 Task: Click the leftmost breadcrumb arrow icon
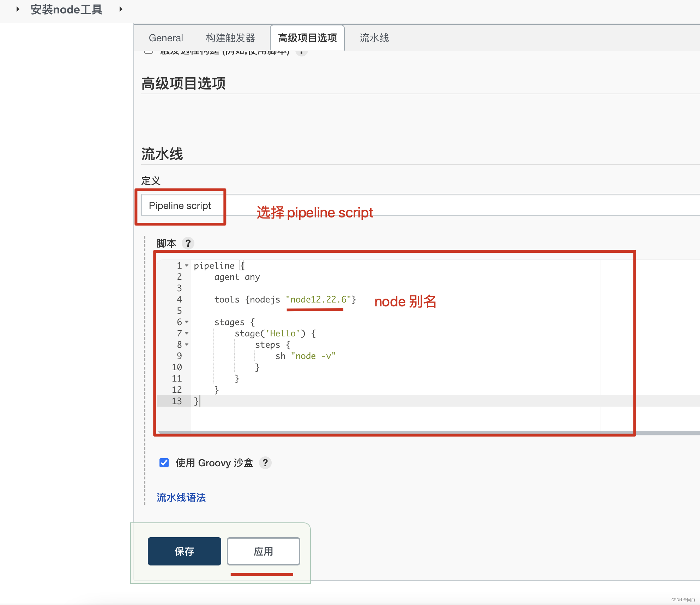(x=18, y=9)
